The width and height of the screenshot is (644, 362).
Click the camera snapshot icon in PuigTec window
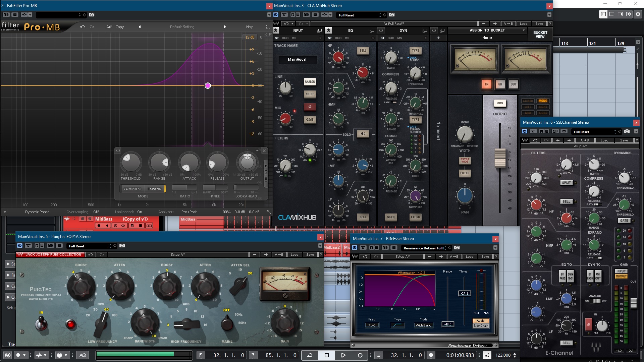[122, 246]
